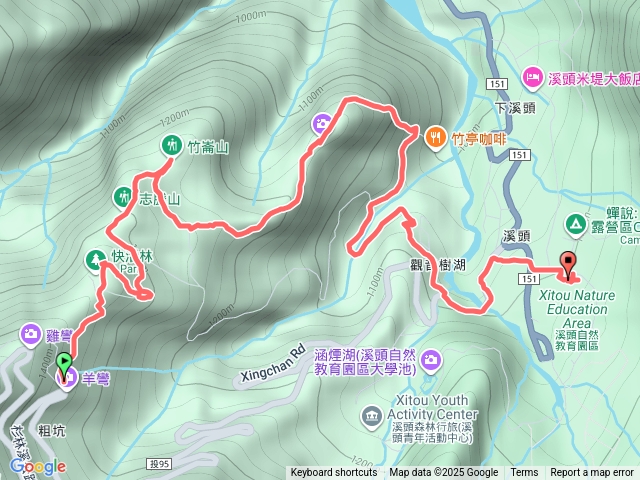Screen dimensions: 640x480
Task: Open Keyboard shortcuts
Action: 333,473
